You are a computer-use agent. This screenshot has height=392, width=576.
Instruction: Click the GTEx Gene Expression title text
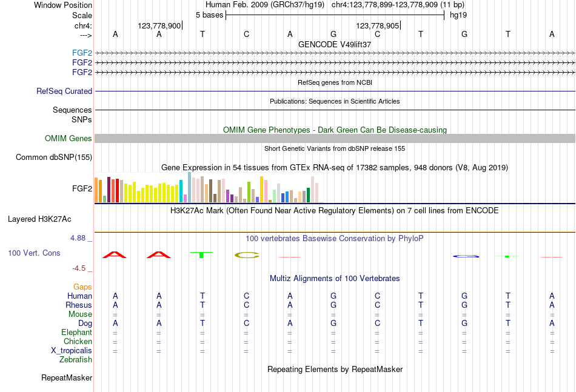pyautogui.click(x=335, y=168)
